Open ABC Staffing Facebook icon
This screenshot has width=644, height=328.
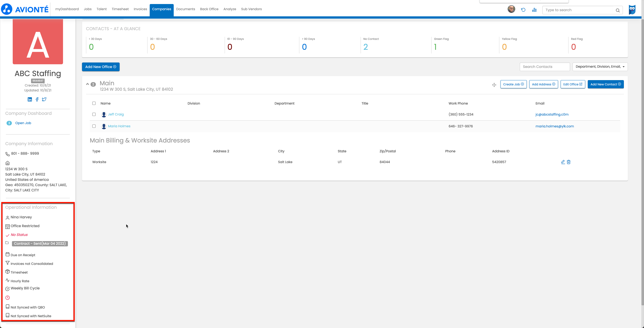pos(37,99)
